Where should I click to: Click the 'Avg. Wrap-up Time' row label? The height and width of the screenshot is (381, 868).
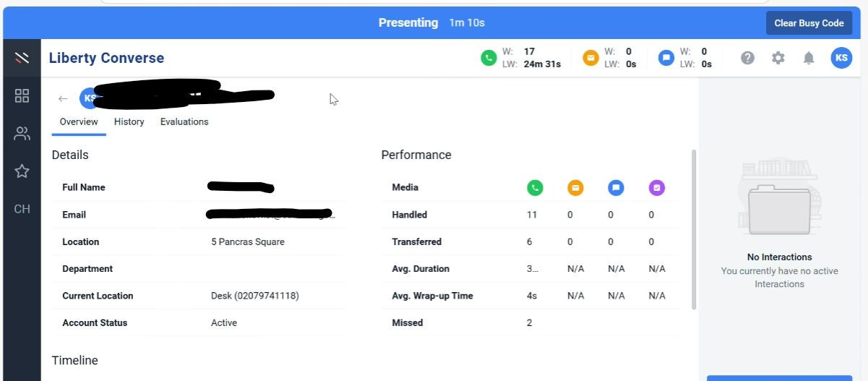[x=432, y=296]
